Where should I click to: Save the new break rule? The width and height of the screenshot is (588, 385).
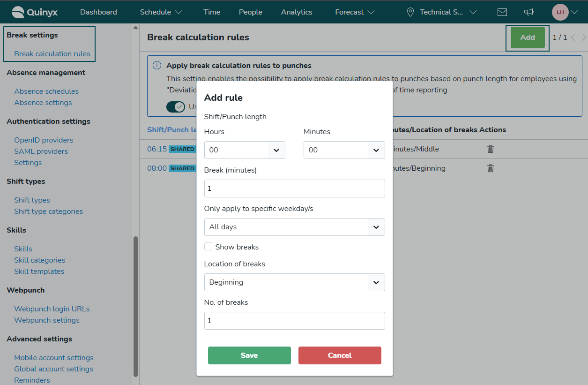tap(249, 355)
